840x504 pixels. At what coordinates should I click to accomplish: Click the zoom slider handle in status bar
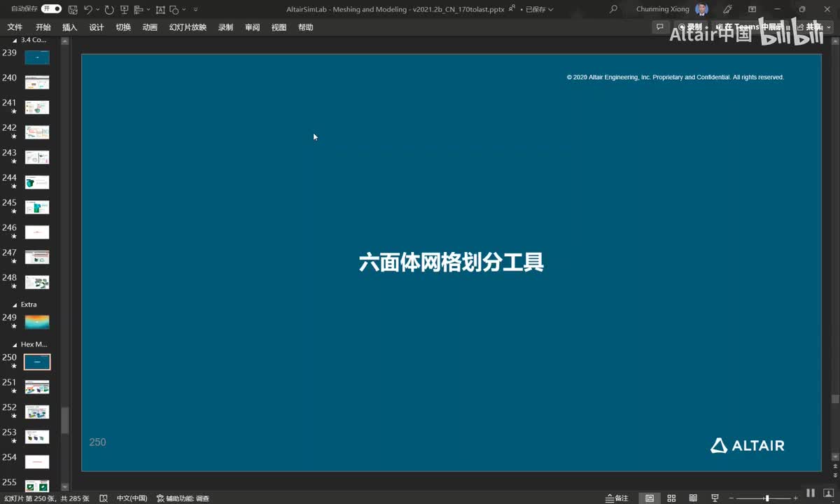767,498
